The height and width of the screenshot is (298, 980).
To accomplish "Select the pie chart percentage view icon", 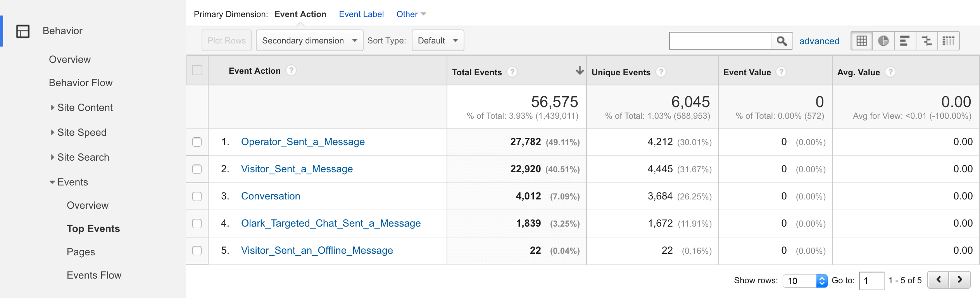I will click(x=883, y=41).
